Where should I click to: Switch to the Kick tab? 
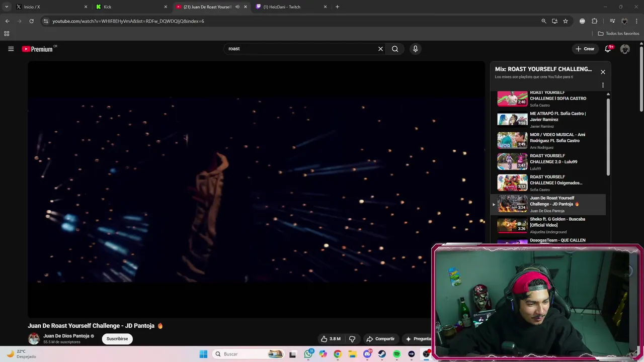132,7
